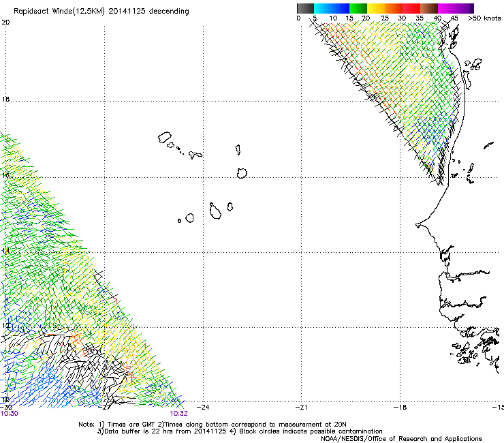Screen dimensions: 504x443
Task: Click the large Santiago island outline
Action: (215, 211)
